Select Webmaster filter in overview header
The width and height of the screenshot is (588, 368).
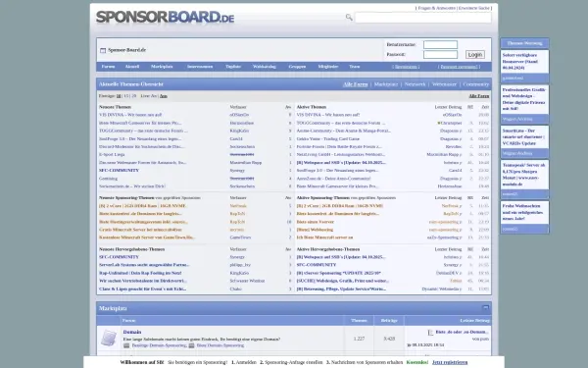[x=444, y=84]
